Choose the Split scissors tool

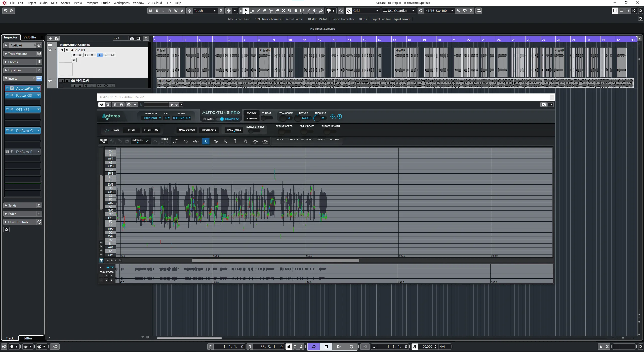point(271,11)
